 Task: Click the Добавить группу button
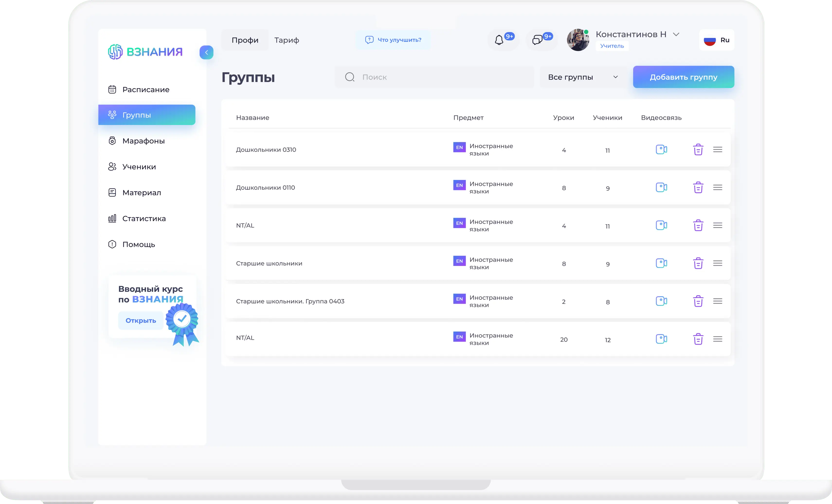[x=683, y=77]
